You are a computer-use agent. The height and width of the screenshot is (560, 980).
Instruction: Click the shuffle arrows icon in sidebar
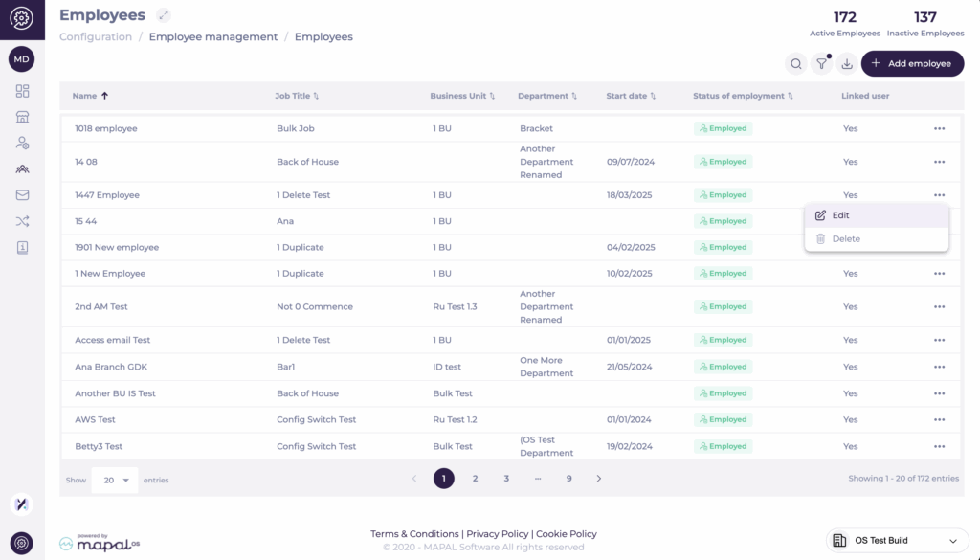[22, 221]
